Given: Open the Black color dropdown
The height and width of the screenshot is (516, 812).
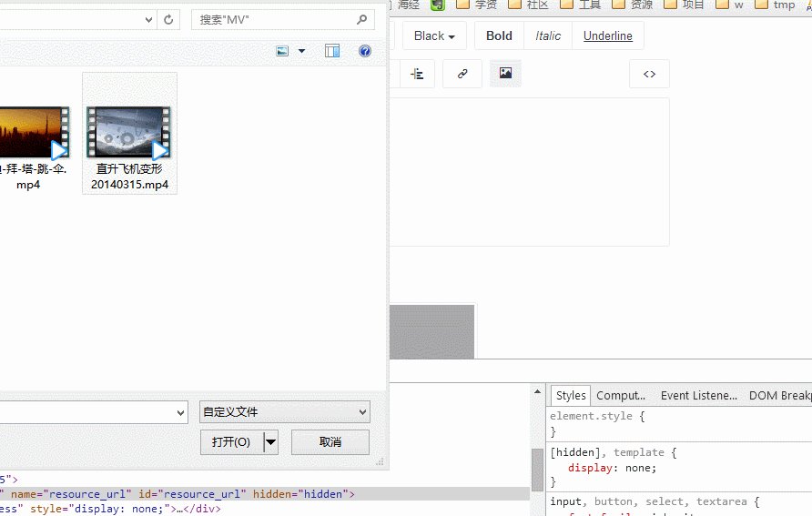Looking at the screenshot, I should [x=434, y=35].
